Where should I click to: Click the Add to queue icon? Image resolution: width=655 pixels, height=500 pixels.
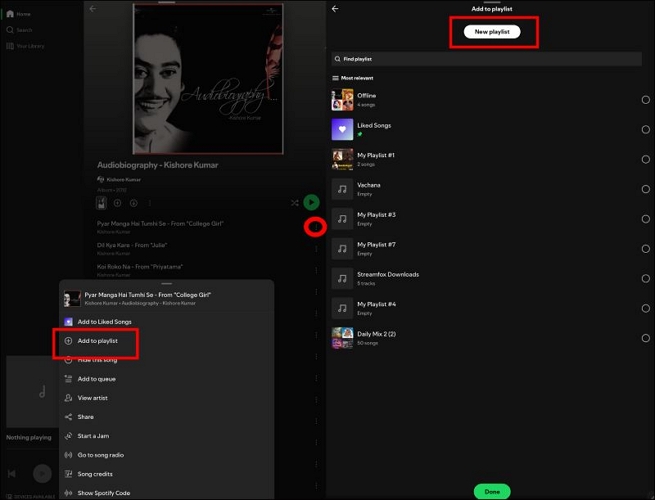(68, 379)
